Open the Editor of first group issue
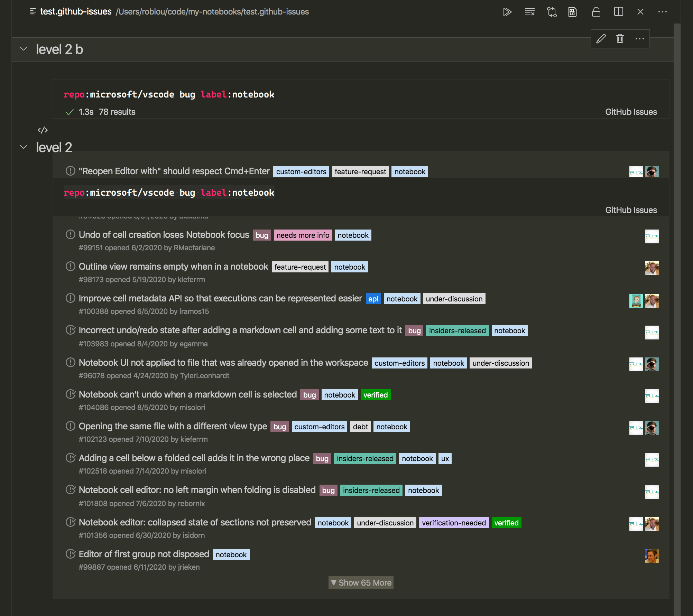Viewport: 693px width, 616px height. click(x=144, y=554)
